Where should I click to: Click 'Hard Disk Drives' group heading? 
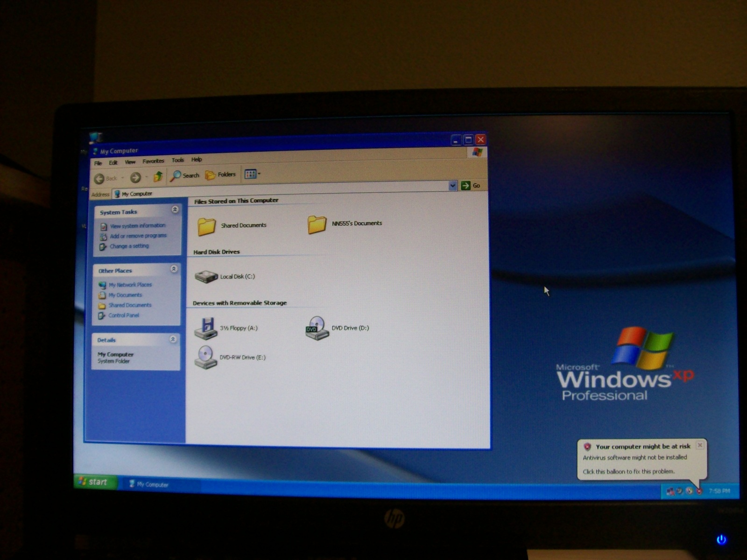pos(217,252)
